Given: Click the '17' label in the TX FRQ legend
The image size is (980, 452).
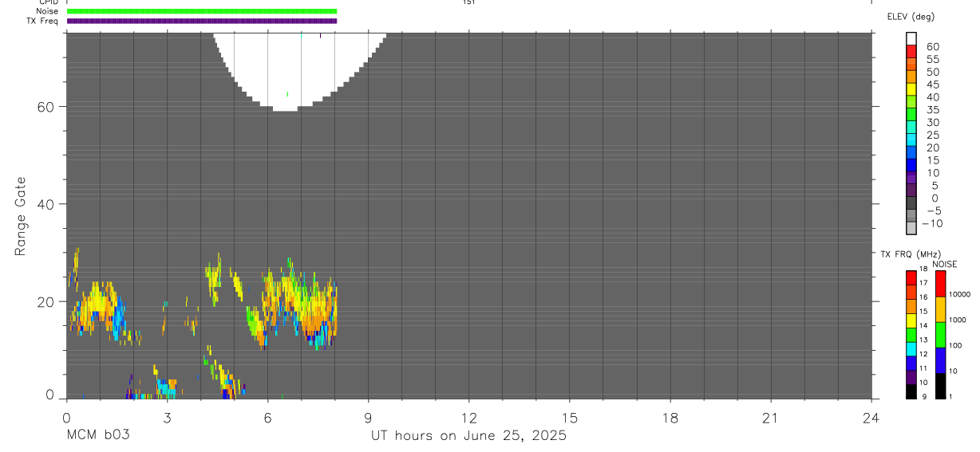Looking at the screenshot, I should pyautogui.click(x=924, y=283).
